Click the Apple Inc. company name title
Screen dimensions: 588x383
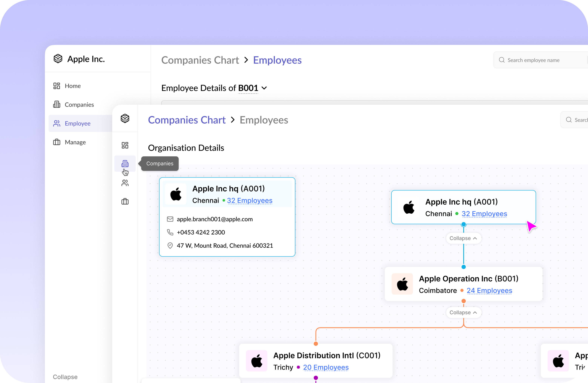point(86,59)
